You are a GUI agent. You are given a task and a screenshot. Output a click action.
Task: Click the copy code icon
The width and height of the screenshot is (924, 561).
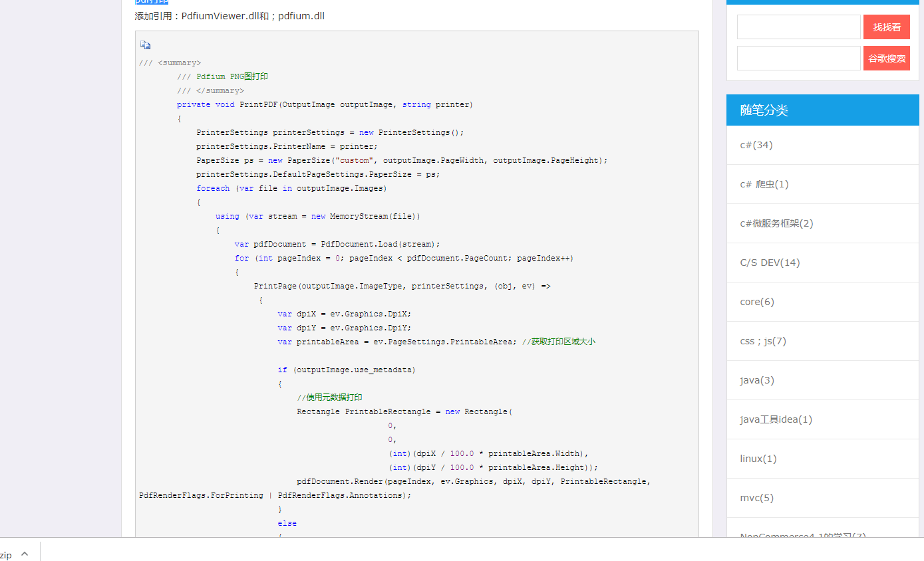[145, 45]
